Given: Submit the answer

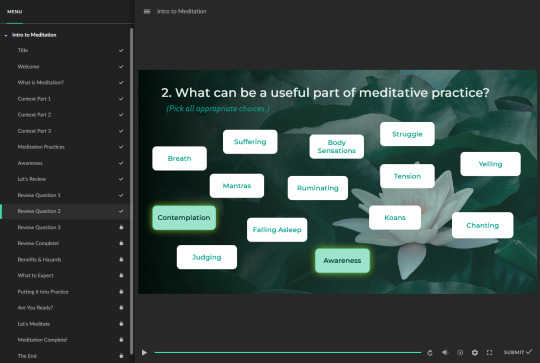Looking at the screenshot, I should click(x=518, y=352).
